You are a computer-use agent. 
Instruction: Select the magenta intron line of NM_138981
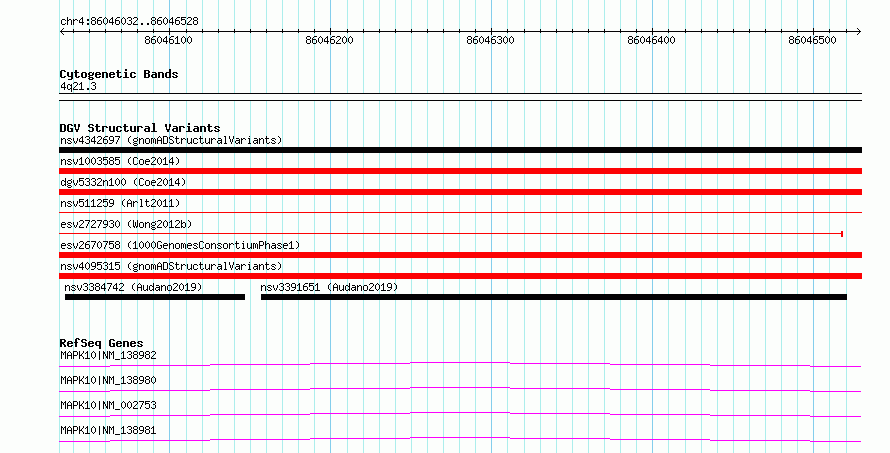460,439
